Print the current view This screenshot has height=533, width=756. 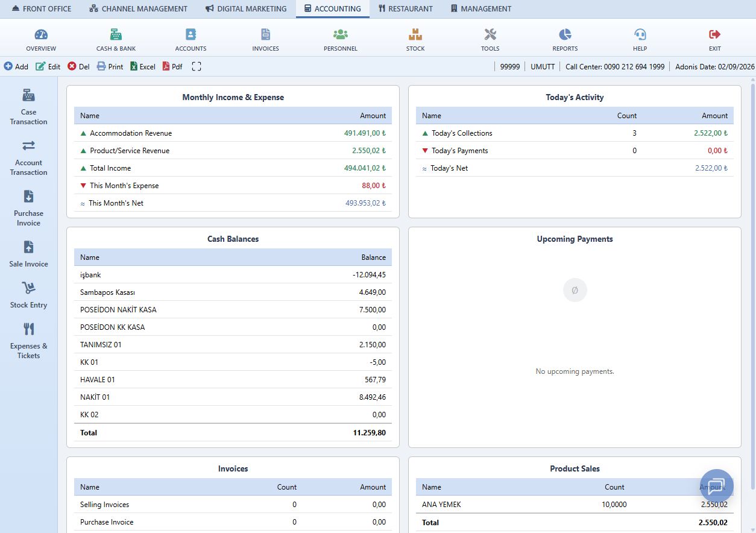click(x=110, y=66)
